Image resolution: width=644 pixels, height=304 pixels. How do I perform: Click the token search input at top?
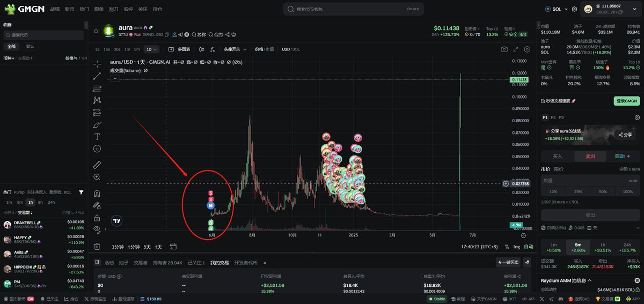click(x=353, y=9)
